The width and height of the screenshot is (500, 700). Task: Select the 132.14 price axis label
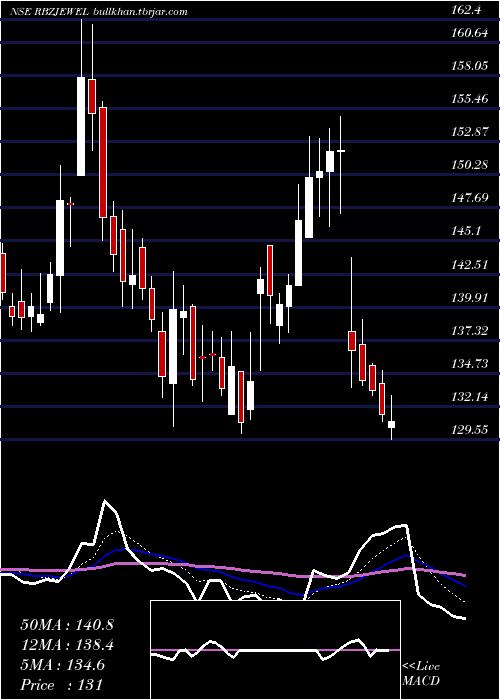pos(469,396)
